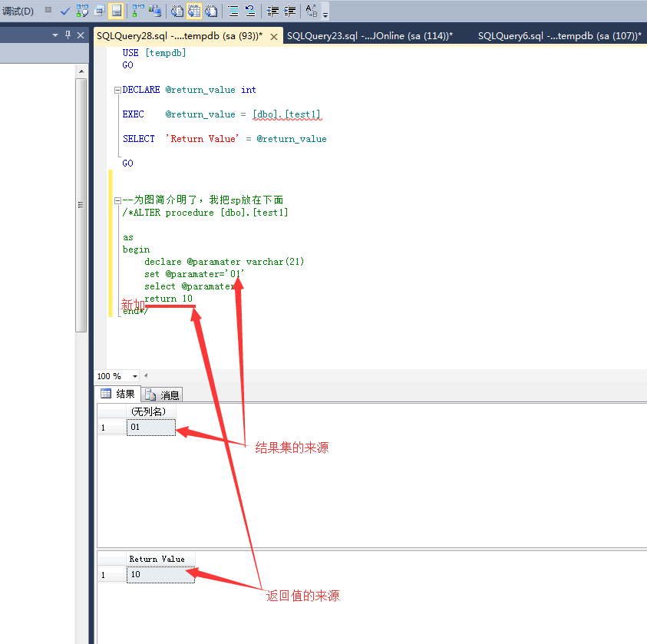Image resolution: width=647 pixels, height=644 pixels.
Task: Switch to the SQLQuery23.sql JOnline tab
Action: pos(370,36)
